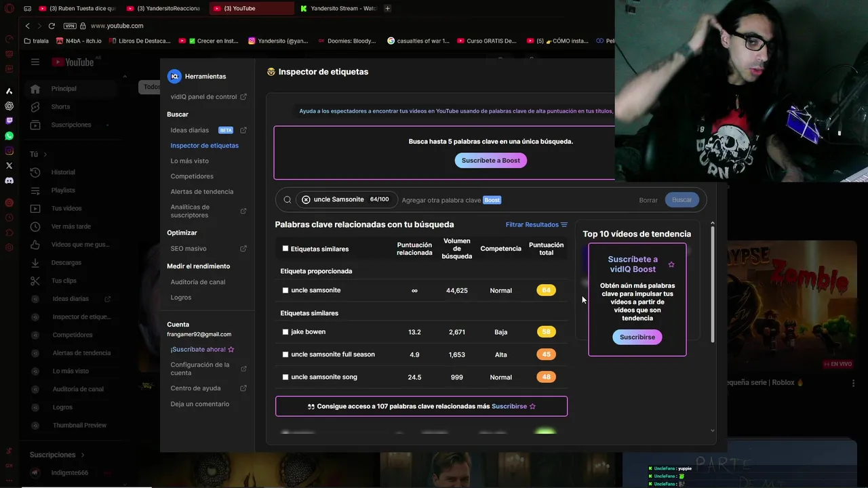Click '¡Suscríbate ahora!' link under Cuenta

[x=202, y=350]
